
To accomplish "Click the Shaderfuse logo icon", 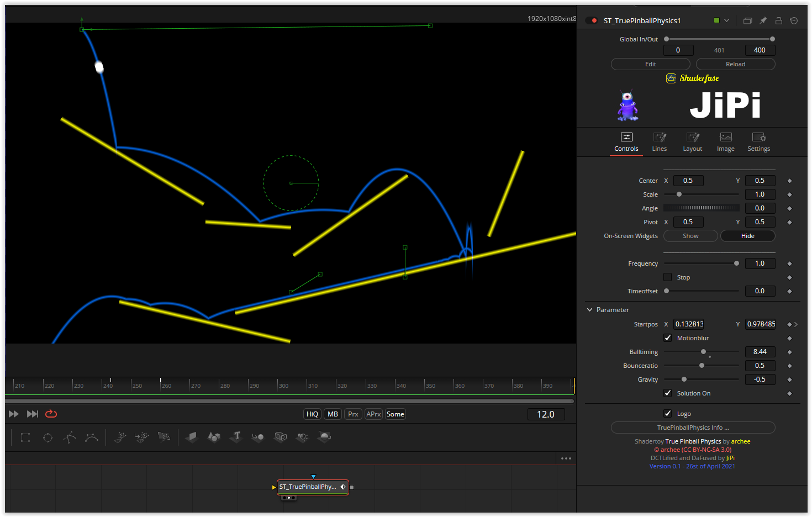I will point(671,78).
